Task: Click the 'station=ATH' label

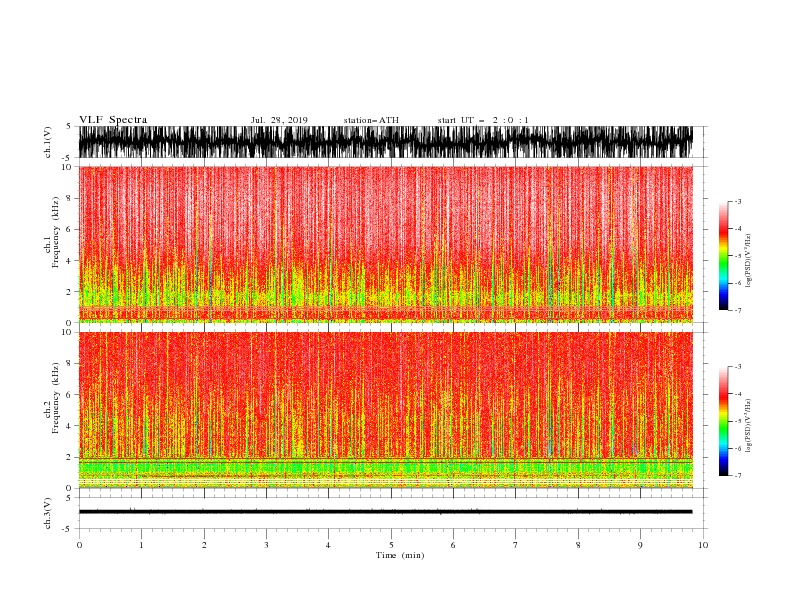Action: [x=371, y=120]
